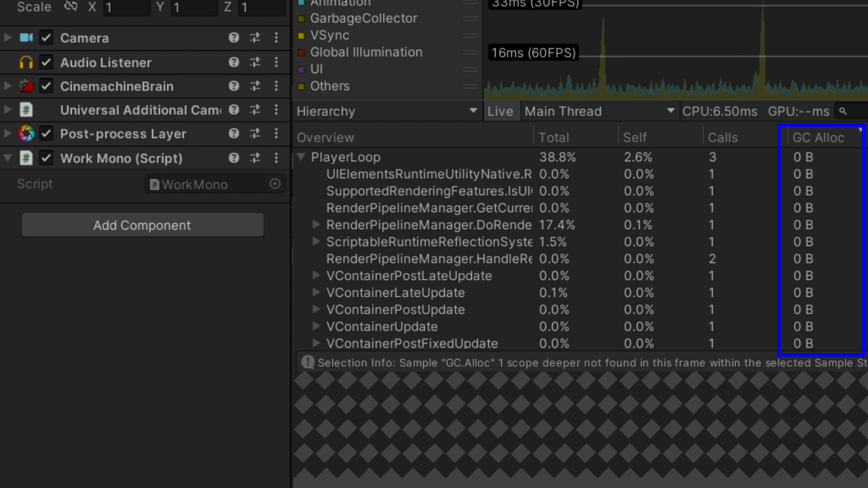Click the Scale Z value field
This screenshot has width=868, height=488.
point(262,7)
